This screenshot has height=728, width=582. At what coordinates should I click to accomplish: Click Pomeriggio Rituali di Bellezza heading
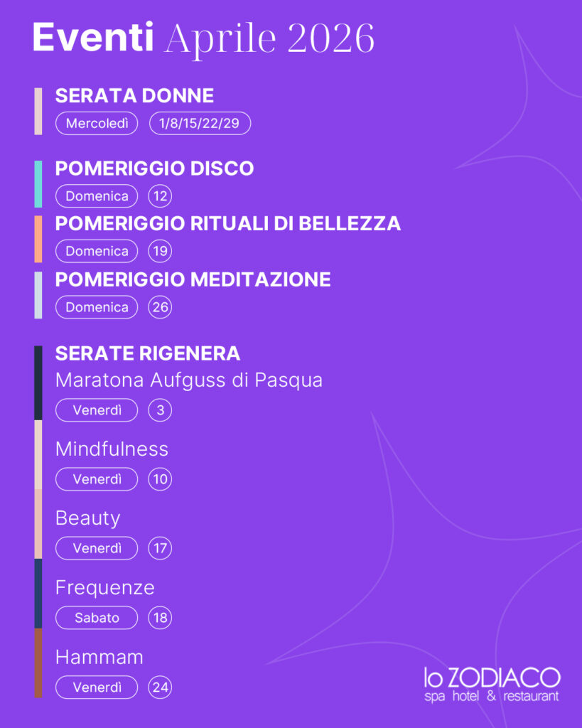[x=227, y=224]
